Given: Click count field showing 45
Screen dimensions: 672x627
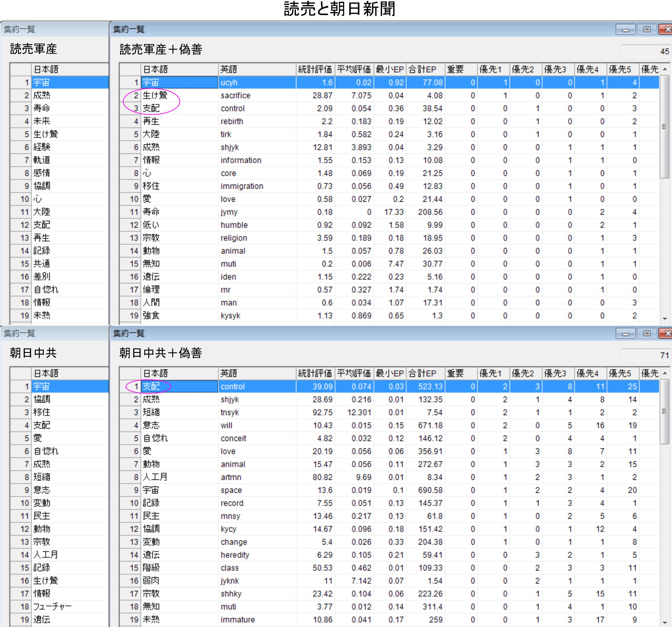Looking at the screenshot, I should click(646, 51).
